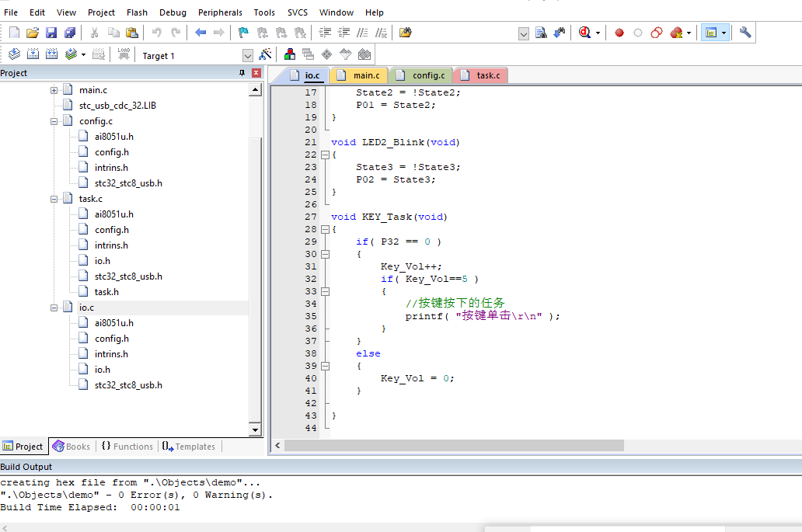Start the debug session icon
Viewport: 802px width, 532px height.
point(585,33)
